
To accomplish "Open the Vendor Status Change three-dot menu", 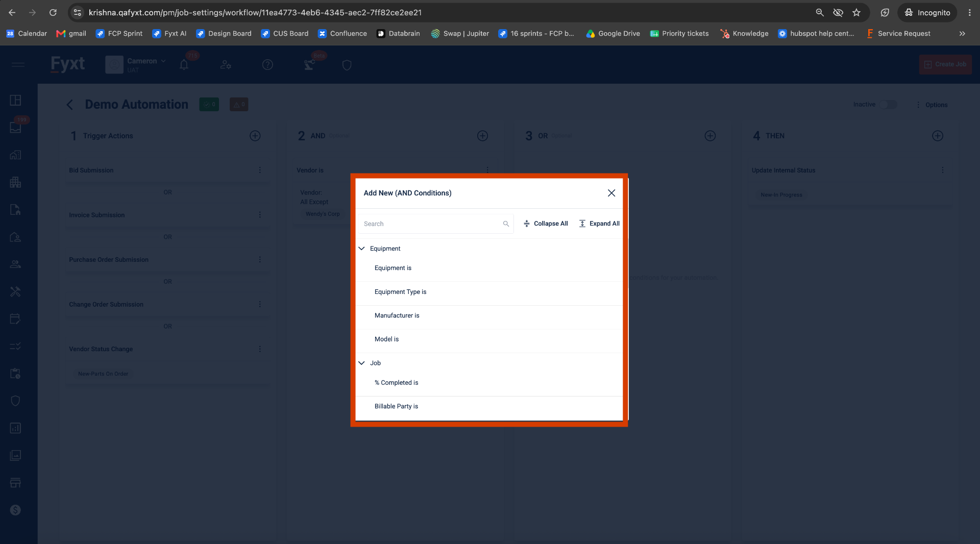I will click(x=260, y=349).
